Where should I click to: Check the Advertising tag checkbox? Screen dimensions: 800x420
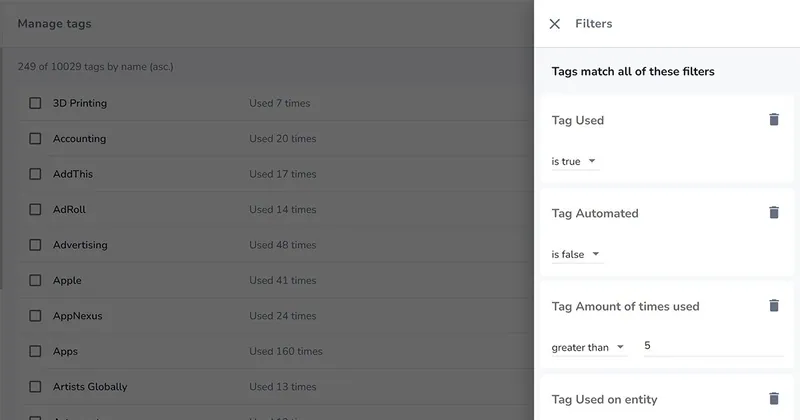[35, 245]
